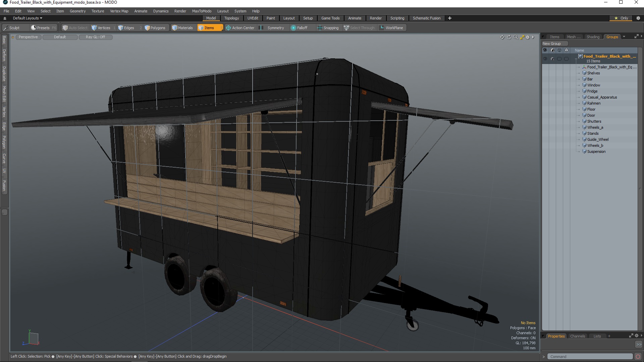Toggle the Only star button
The width and height of the screenshot is (644, 362).
[621, 18]
